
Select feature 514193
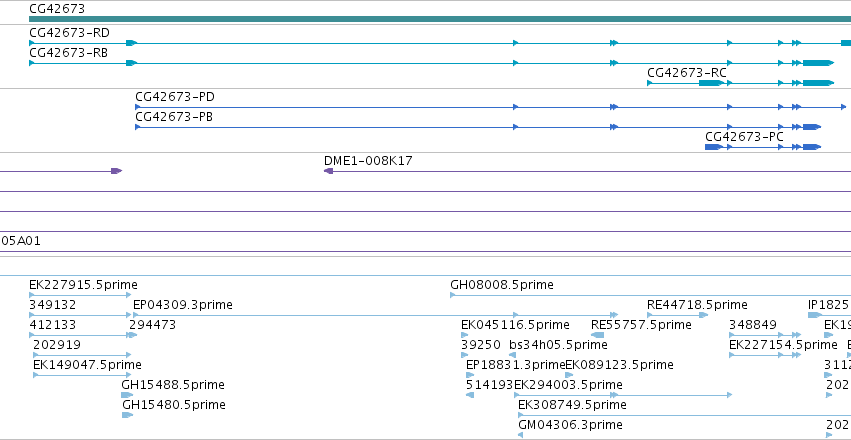(490, 385)
